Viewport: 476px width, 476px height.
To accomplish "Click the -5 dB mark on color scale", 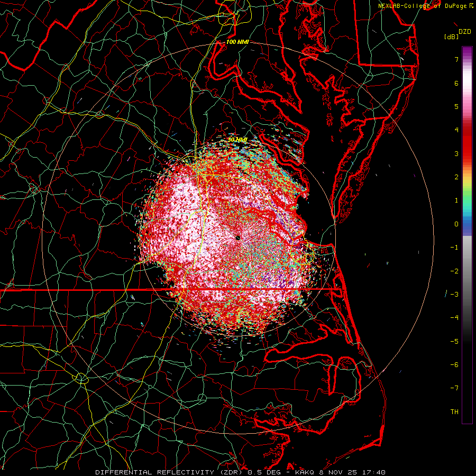I will click(454, 341).
